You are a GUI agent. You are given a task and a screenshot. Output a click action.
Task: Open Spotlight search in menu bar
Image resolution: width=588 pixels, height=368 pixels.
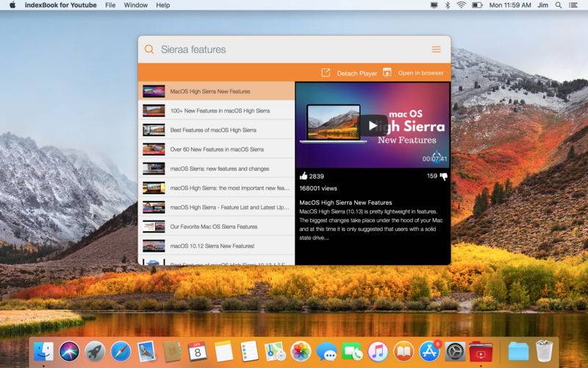(559, 5)
